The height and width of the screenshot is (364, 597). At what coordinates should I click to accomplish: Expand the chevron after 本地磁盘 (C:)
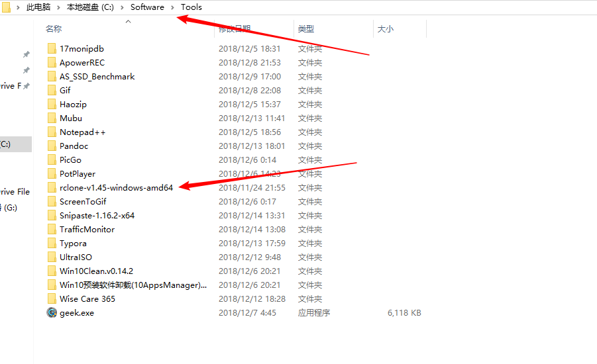[x=122, y=7]
